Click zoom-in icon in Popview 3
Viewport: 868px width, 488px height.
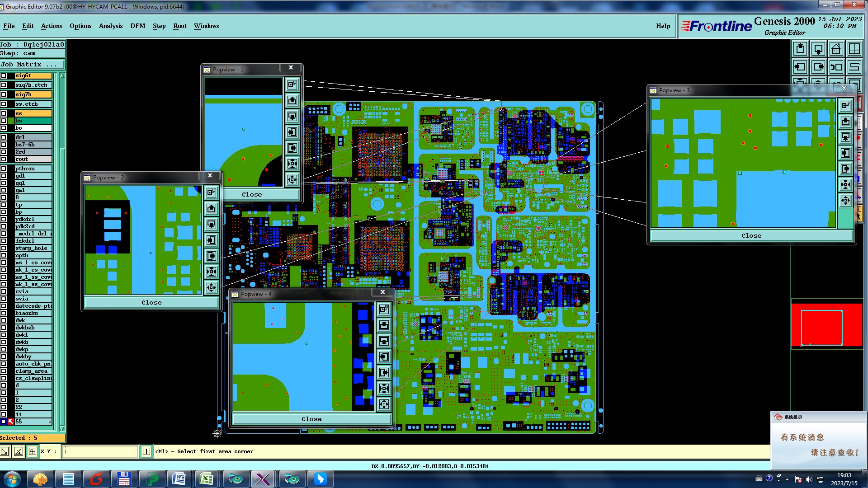point(845,184)
